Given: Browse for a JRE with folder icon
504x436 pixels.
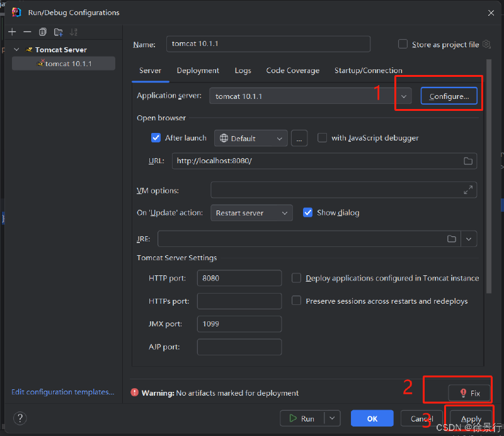Looking at the screenshot, I should point(452,239).
